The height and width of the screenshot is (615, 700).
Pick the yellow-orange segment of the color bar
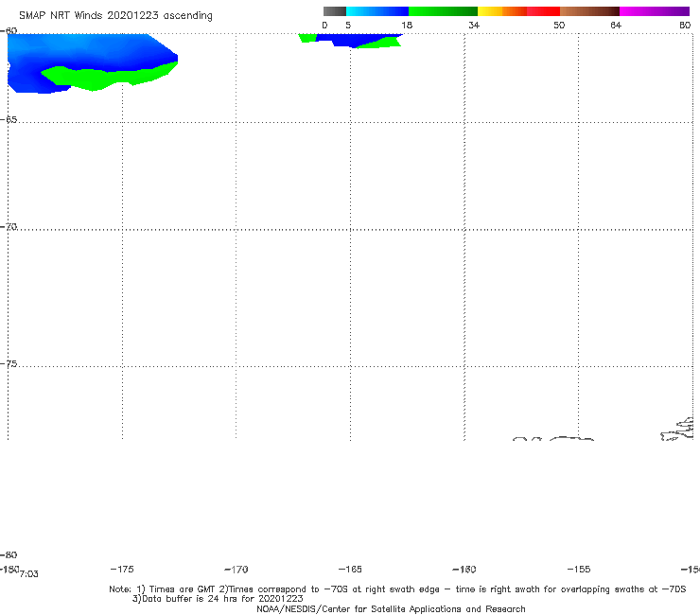pyautogui.click(x=502, y=11)
